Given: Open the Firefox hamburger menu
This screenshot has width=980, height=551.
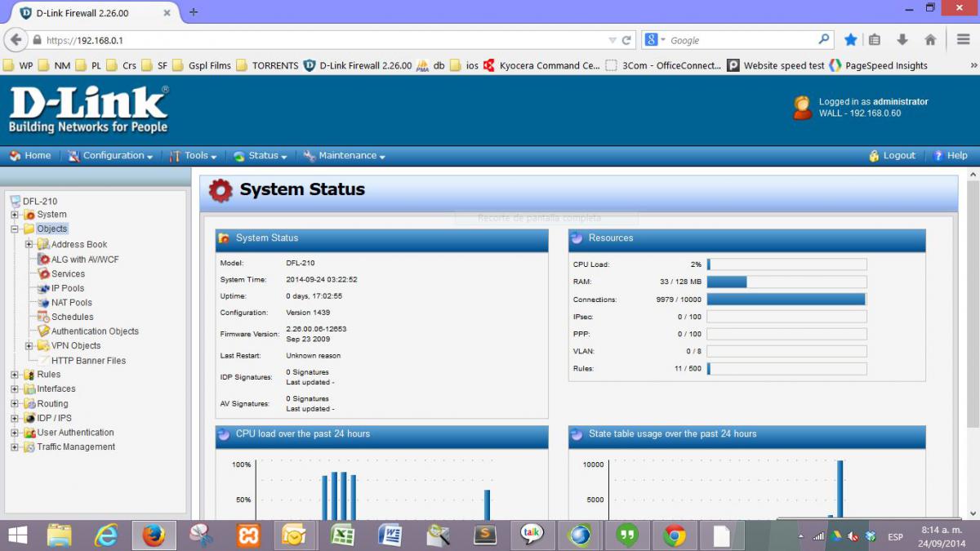Looking at the screenshot, I should [x=964, y=40].
